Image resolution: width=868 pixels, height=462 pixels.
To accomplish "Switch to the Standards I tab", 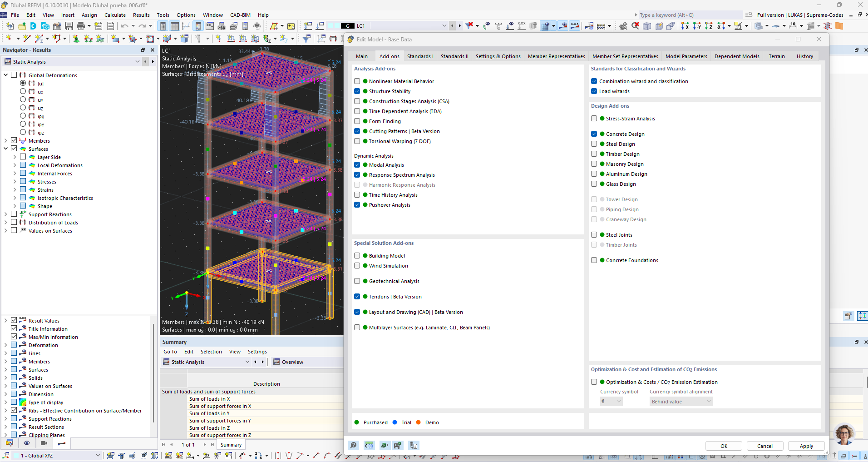I will pos(420,56).
